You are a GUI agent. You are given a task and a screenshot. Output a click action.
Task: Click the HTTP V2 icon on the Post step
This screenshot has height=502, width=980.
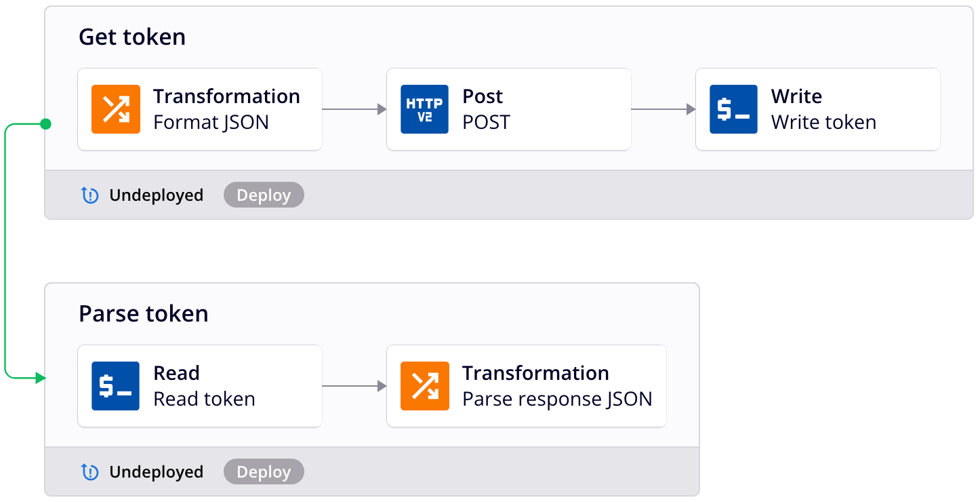pyautogui.click(x=424, y=109)
